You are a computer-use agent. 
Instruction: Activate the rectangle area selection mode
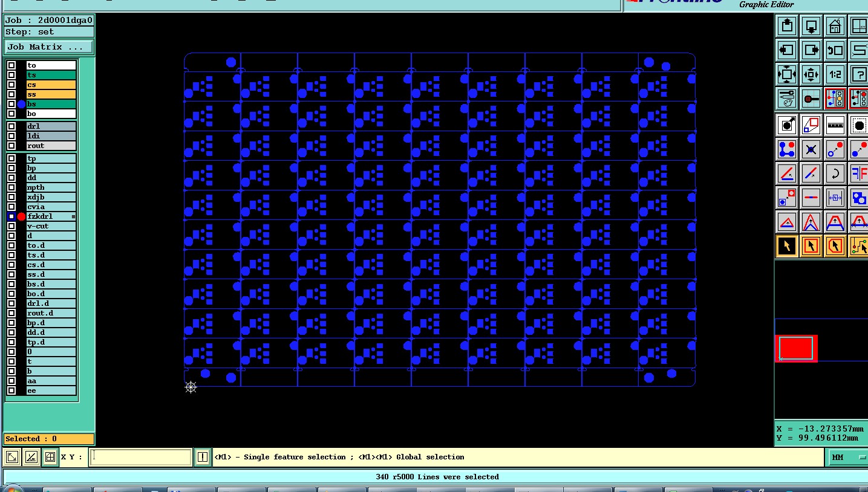[811, 246]
